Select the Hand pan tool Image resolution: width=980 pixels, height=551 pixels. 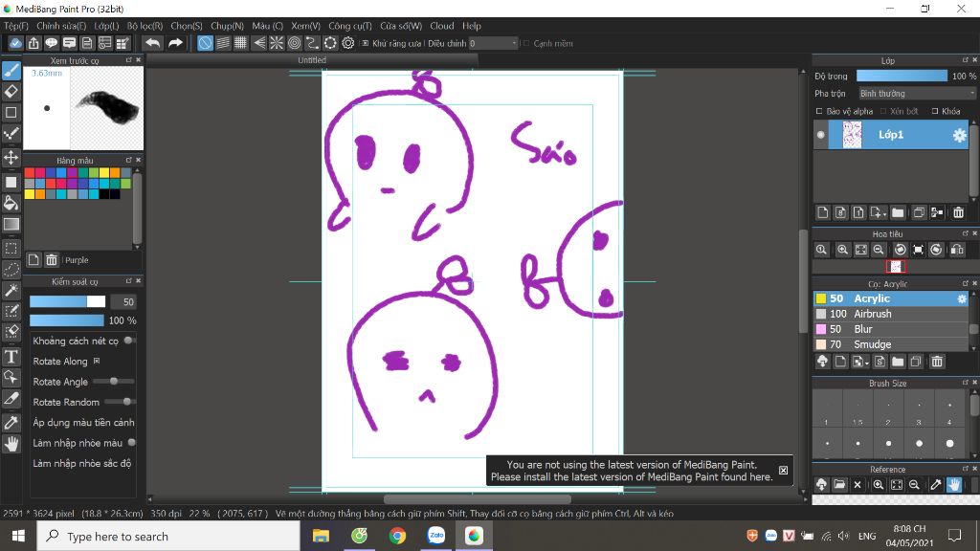coord(11,444)
